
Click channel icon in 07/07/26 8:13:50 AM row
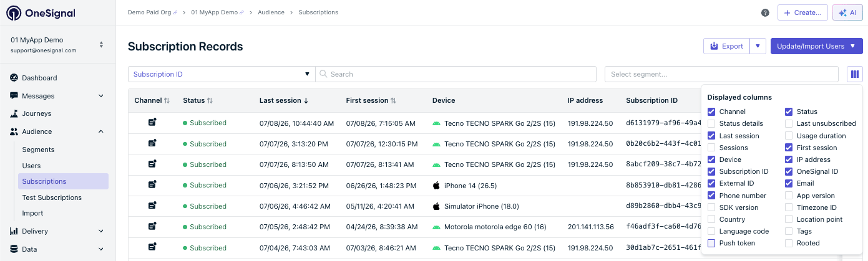[152, 164]
